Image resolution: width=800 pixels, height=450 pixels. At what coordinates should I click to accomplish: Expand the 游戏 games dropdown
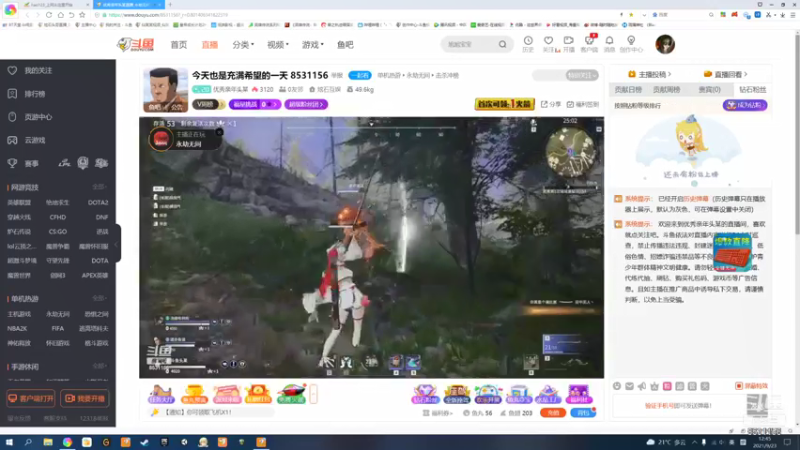312,45
